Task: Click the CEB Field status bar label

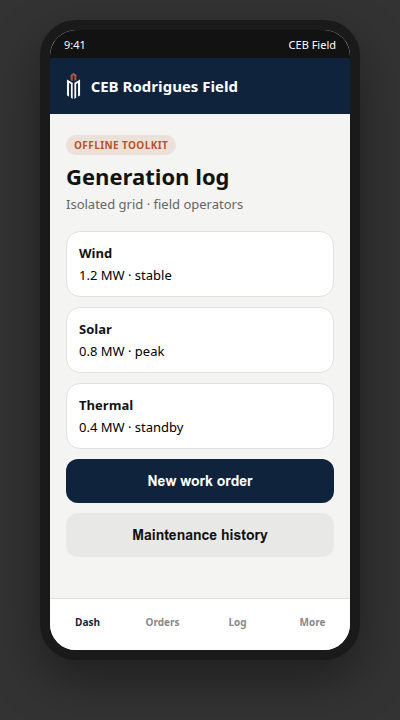Action: 312,45
